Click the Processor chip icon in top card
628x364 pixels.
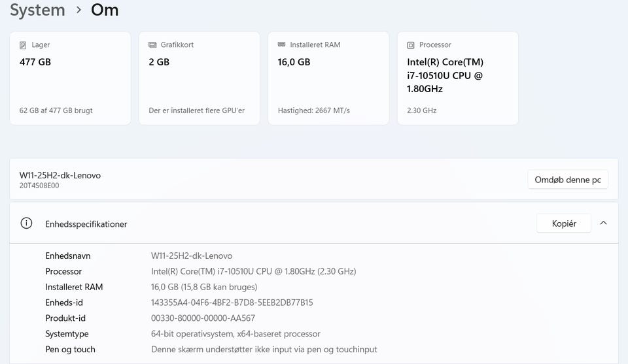click(x=411, y=45)
